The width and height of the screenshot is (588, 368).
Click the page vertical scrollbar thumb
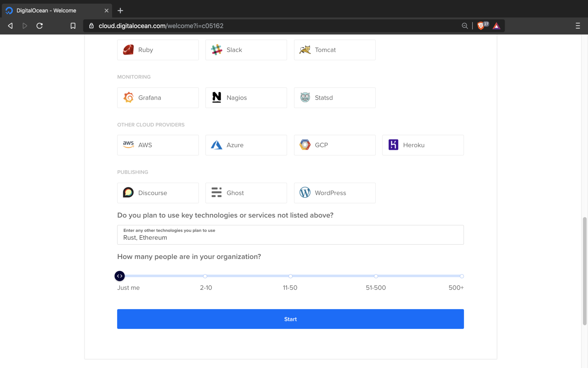(x=585, y=271)
